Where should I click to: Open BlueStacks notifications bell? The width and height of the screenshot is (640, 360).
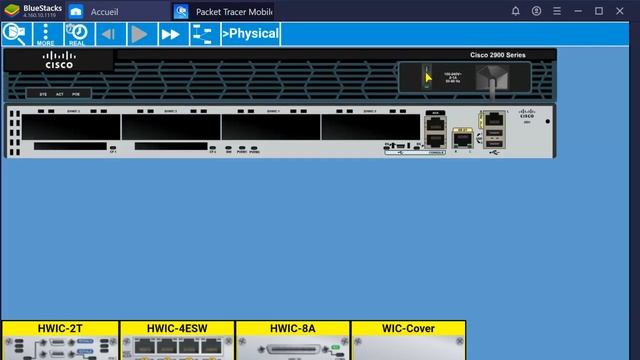tap(516, 11)
